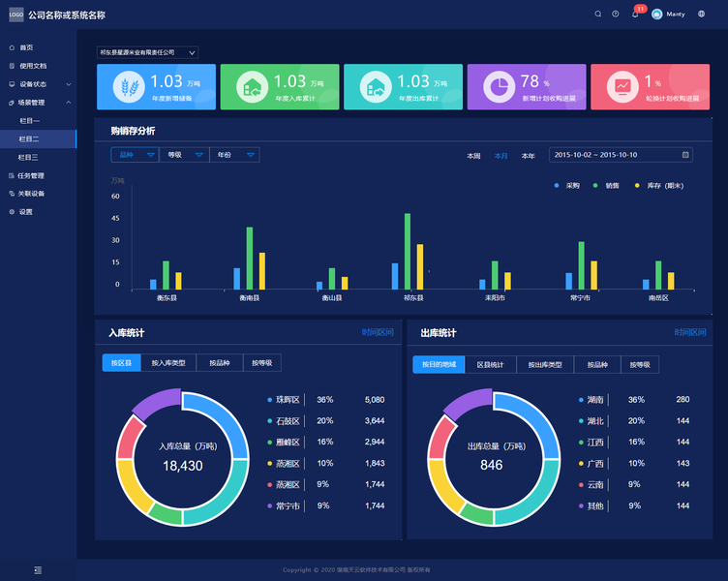Open 任务管理 icon in sidebar

pyautogui.click(x=12, y=175)
